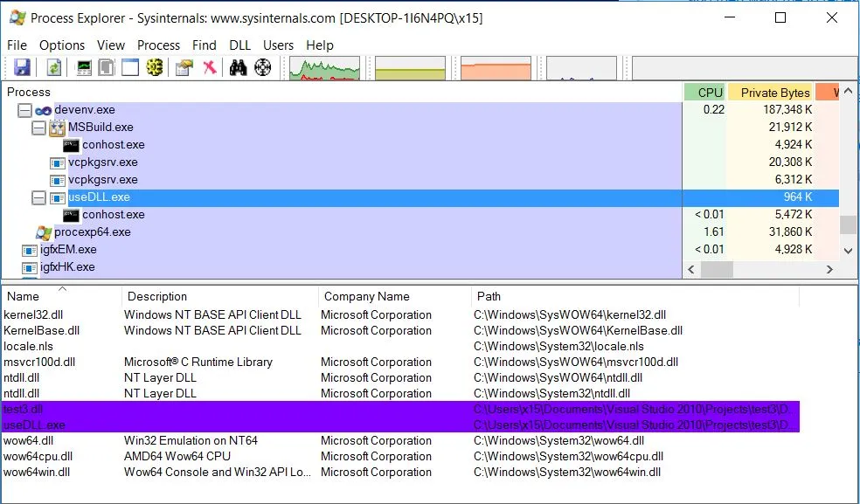The height and width of the screenshot is (504, 860).
Task: Select the igfxHK.exe process
Action: point(67,267)
